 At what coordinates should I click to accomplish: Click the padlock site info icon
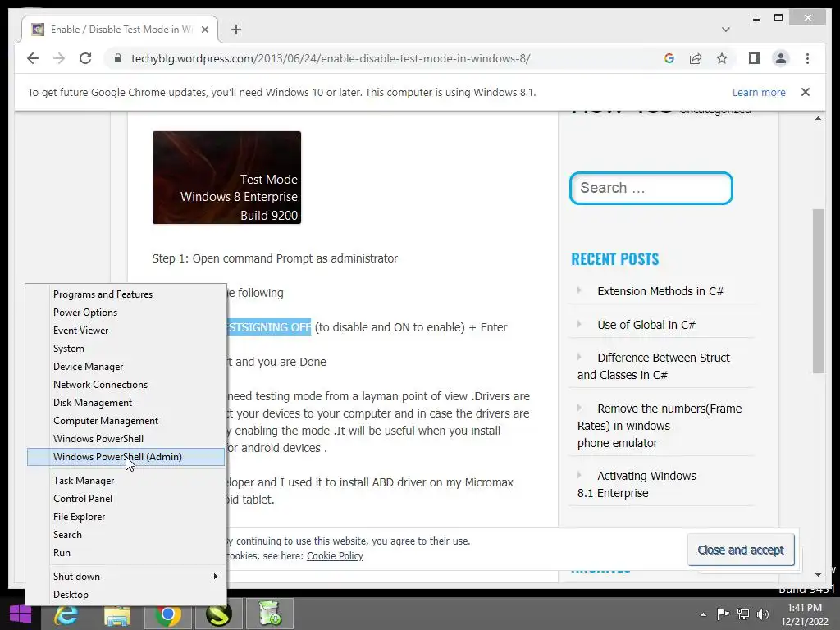click(118, 58)
